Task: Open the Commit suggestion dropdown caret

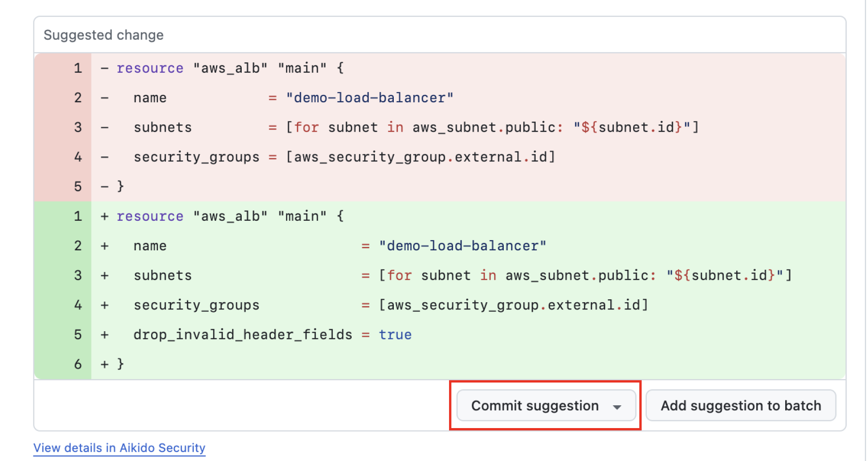Action: click(617, 407)
